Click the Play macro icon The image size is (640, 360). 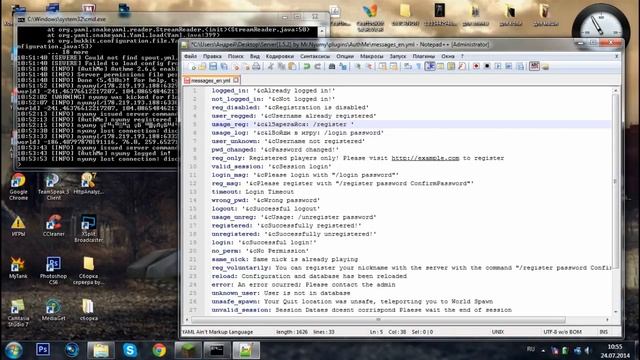point(498,66)
